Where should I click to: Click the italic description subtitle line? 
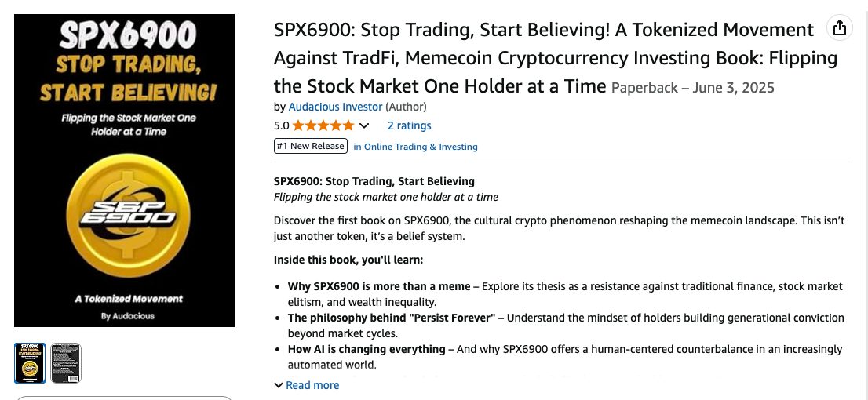[x=386, y=197]
